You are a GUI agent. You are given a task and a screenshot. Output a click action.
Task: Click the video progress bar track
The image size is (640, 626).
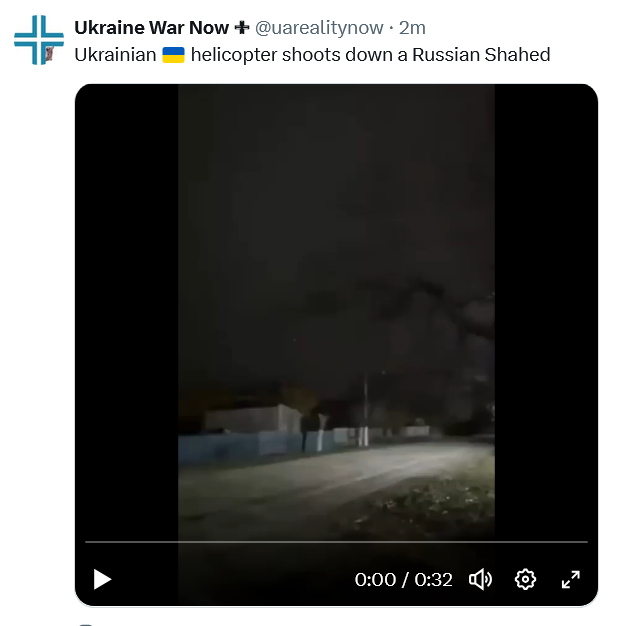336,542
